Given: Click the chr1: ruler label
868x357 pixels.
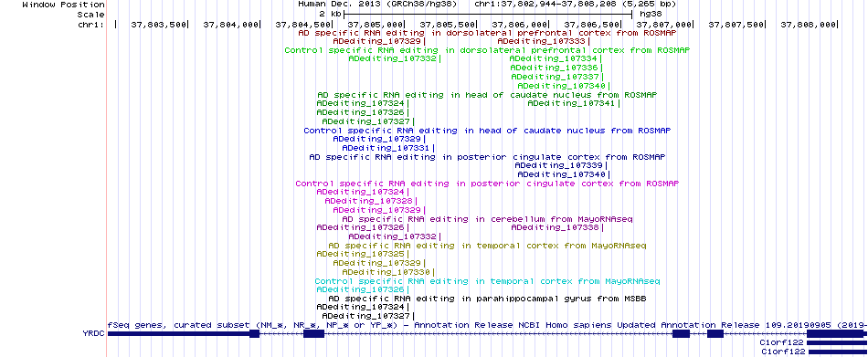Looking at the screenshot, I should pos(90,25).
